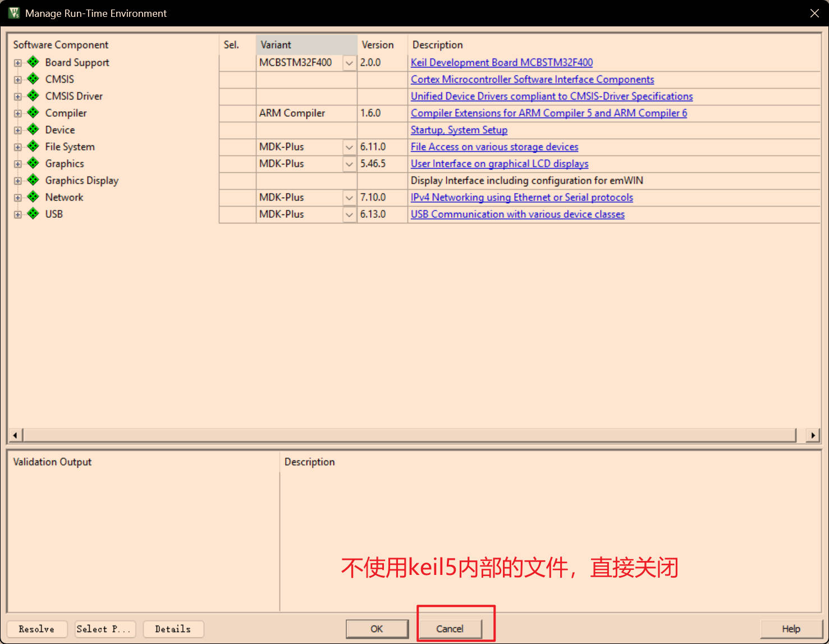829x644 pixels.
Task: Expand the Graphics tree node
Action: pos(18,164)
